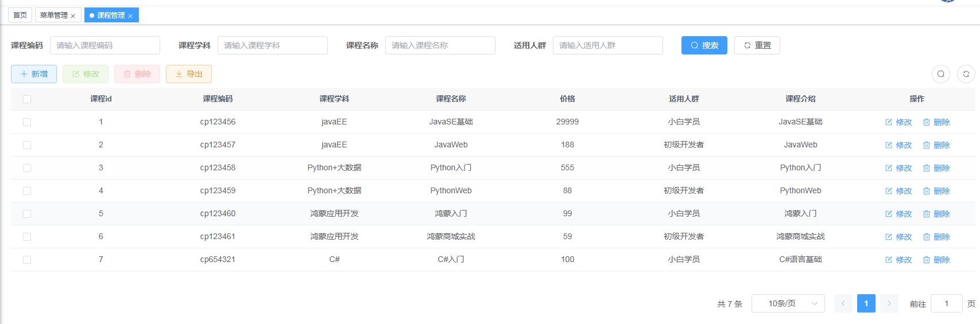The height and width of the screenshot is (324, 980).
Task: Delete the JavaSE基础 course row
Action: coord(936,122)
